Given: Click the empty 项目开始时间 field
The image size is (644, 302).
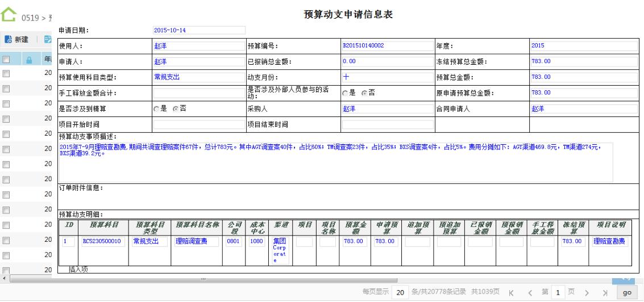Looking at the screenshot, I should click(x=199, y=124).
